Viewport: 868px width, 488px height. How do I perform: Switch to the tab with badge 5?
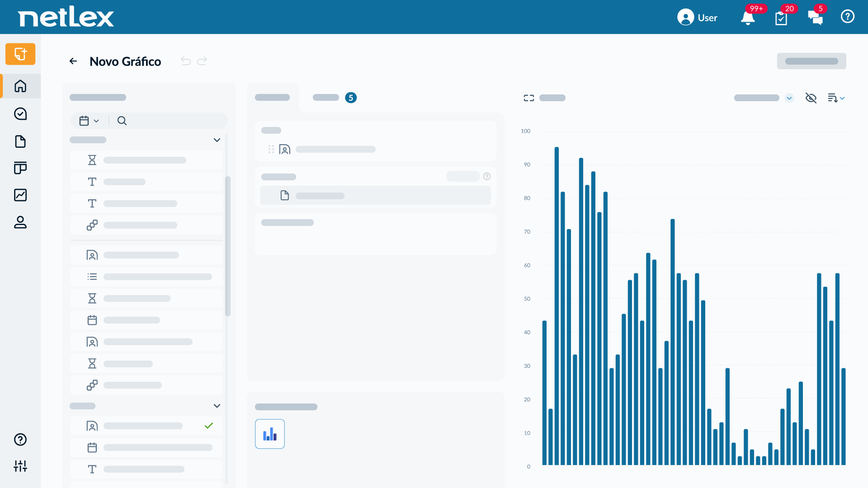click(335, 98)
